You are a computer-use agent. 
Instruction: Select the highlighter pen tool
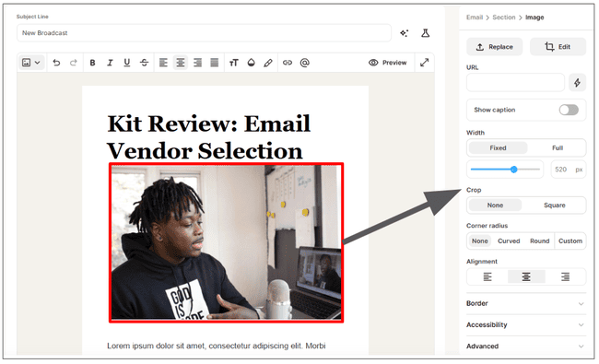[x=268, y=63]
